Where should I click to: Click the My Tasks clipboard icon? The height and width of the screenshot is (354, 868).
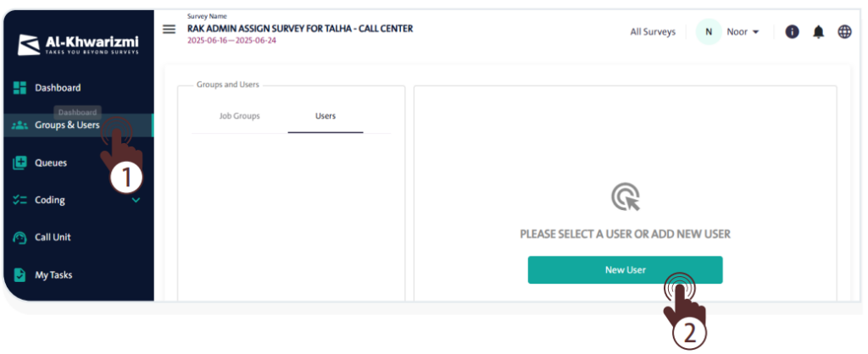(x=20, y=274)
